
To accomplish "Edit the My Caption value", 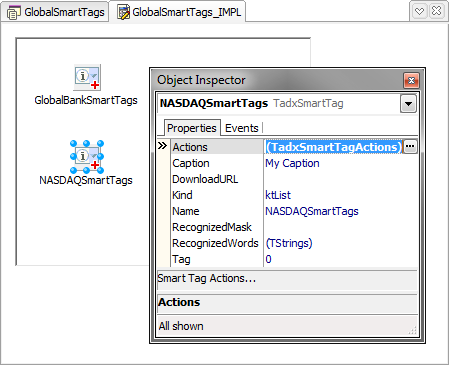I will [292, 163].
